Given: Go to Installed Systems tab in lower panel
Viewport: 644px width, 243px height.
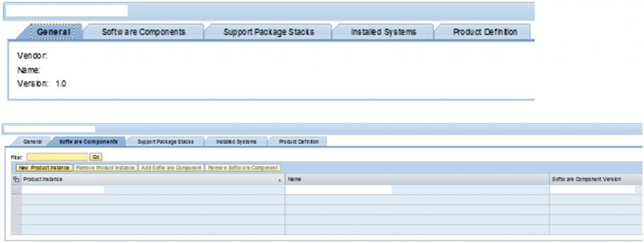Looking at the screenshot, I should click(236, 142).
